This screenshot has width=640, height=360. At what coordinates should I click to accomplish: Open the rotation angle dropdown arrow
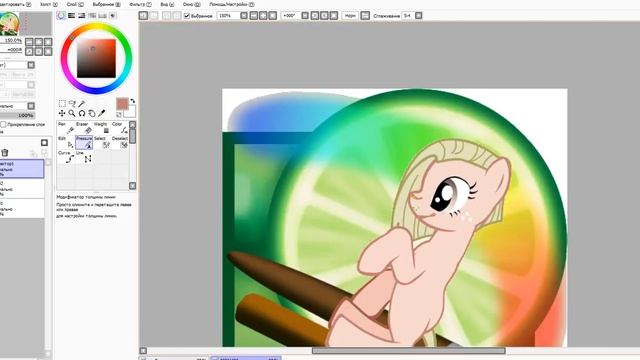pyautogui.click(x=305, y=16)
